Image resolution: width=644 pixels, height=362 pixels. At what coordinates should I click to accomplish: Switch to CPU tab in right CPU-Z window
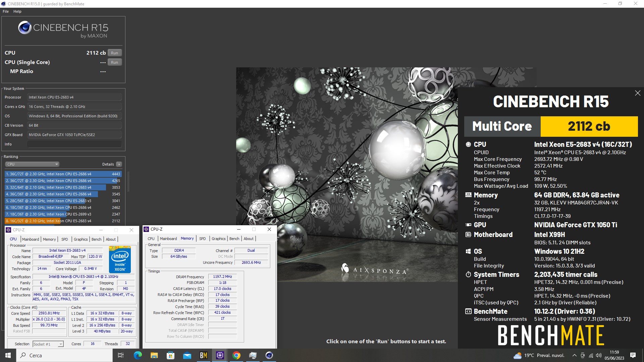tap(151, 239)
